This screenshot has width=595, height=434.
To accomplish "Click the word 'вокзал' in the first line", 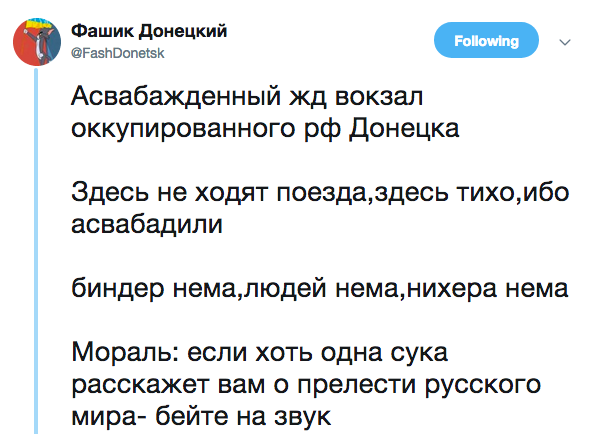I will coord(379,96).
